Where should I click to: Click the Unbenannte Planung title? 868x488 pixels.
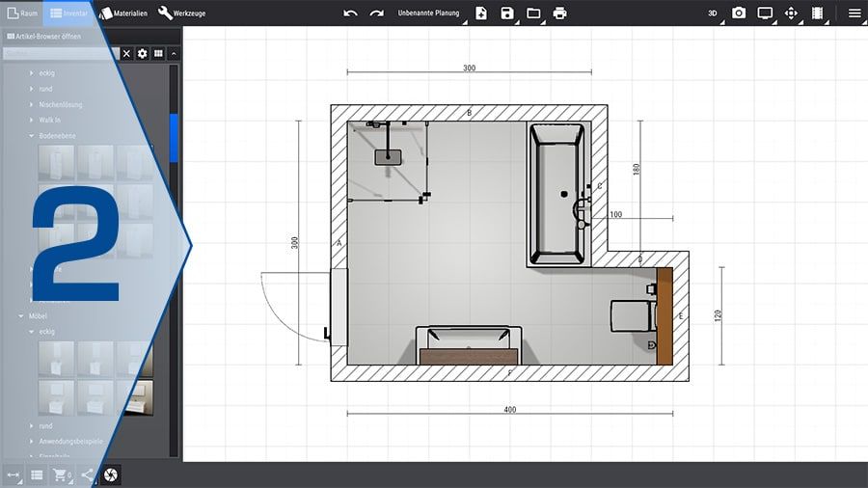coord(428,14)
